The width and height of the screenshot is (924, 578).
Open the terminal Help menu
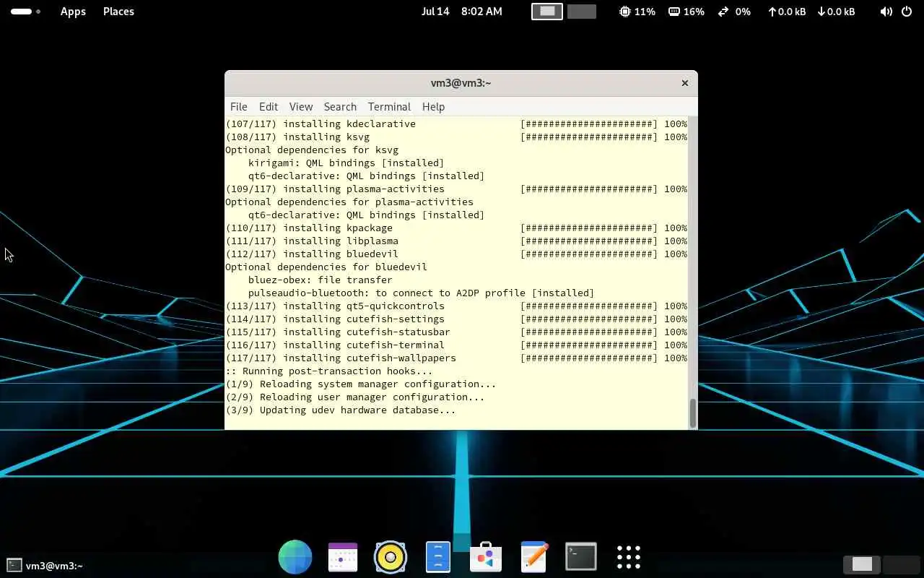click(433, 106)
